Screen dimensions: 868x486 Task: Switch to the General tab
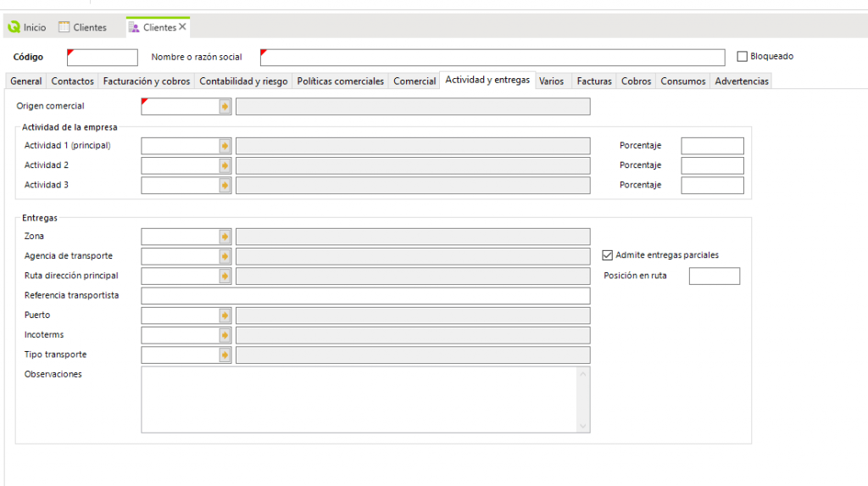pyautogui.click(x=26, y=81)
